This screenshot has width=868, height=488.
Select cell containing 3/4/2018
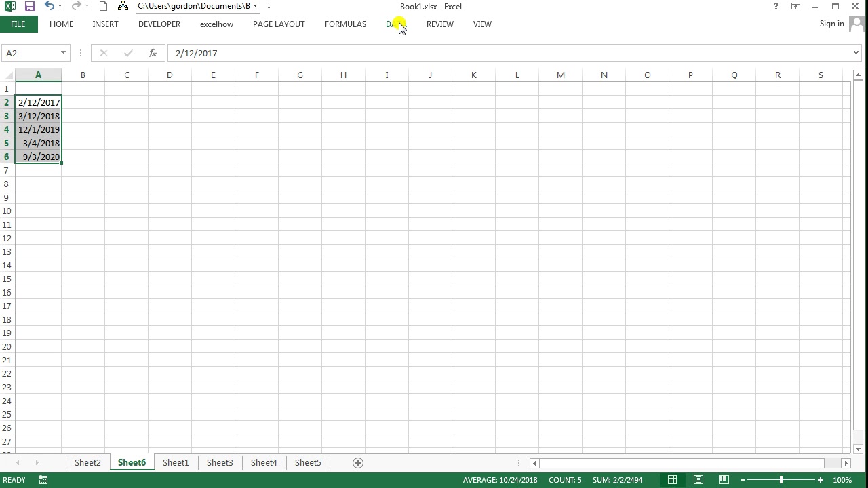point(38,143)
